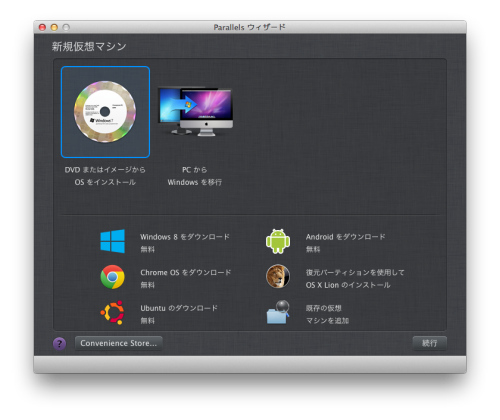Select PC から Windows を移行 label
500x420 pixels.
[x=195, y=176]
